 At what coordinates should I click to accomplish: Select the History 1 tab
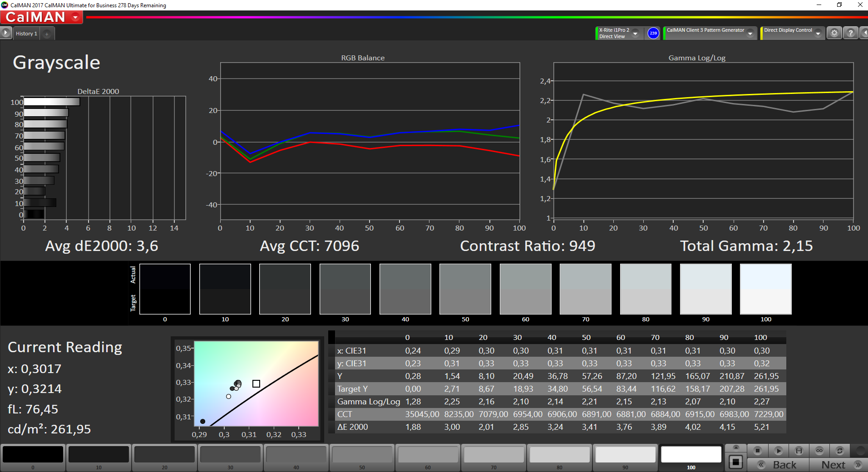pos(26,34)
